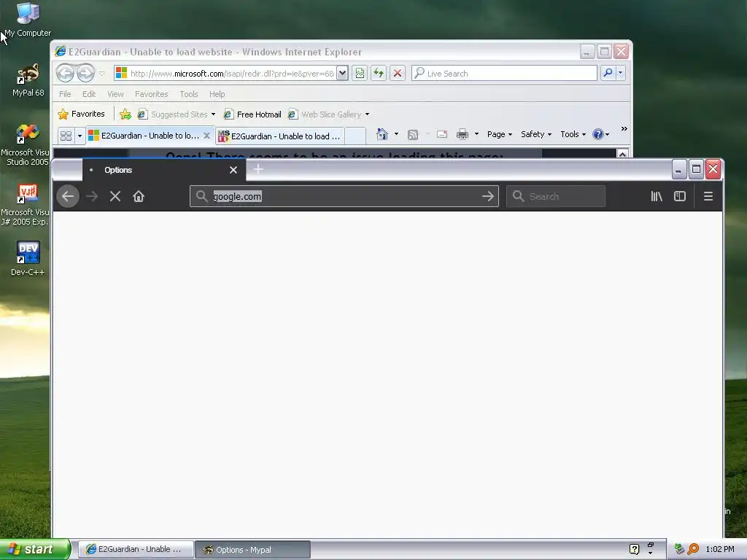Open the IE Help menu

point(217,94)
